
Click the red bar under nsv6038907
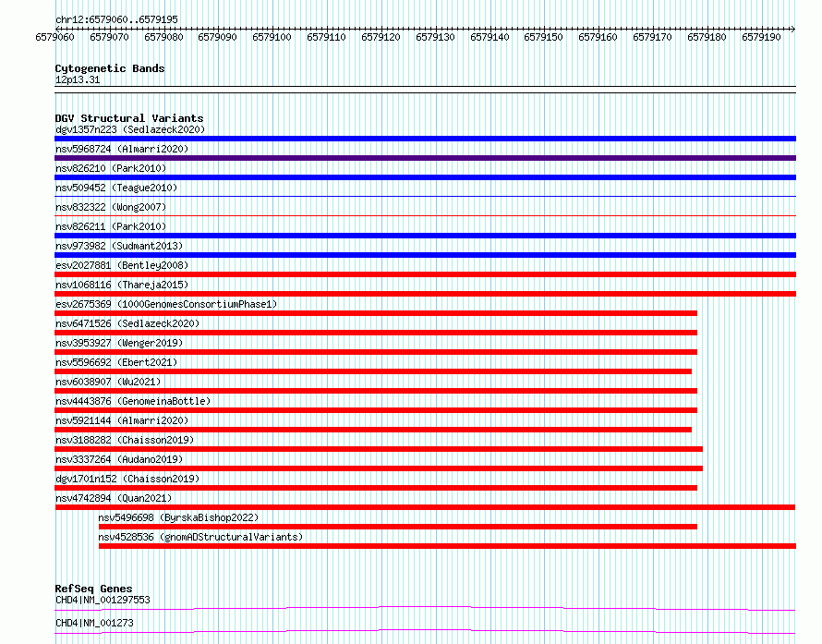point(376,391)
